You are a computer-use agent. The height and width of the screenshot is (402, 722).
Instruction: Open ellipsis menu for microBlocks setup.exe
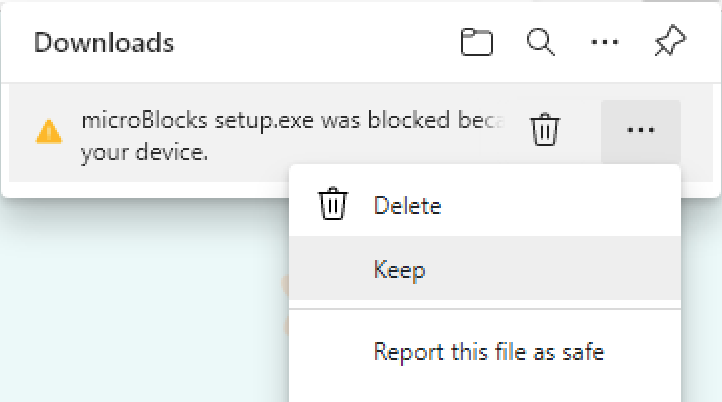click(640, 130)
